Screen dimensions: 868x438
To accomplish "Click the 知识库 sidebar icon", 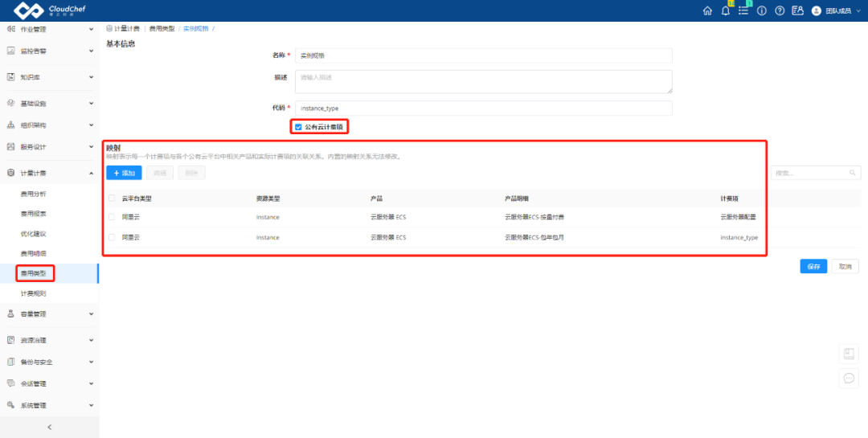I will point(10,77).
